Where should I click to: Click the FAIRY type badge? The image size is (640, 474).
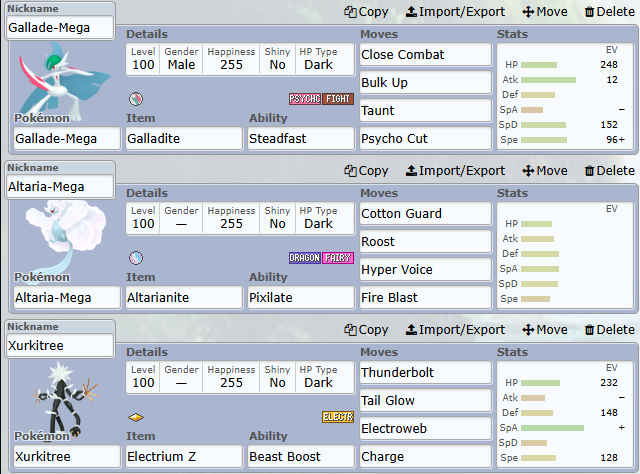[x=338, y=258]
